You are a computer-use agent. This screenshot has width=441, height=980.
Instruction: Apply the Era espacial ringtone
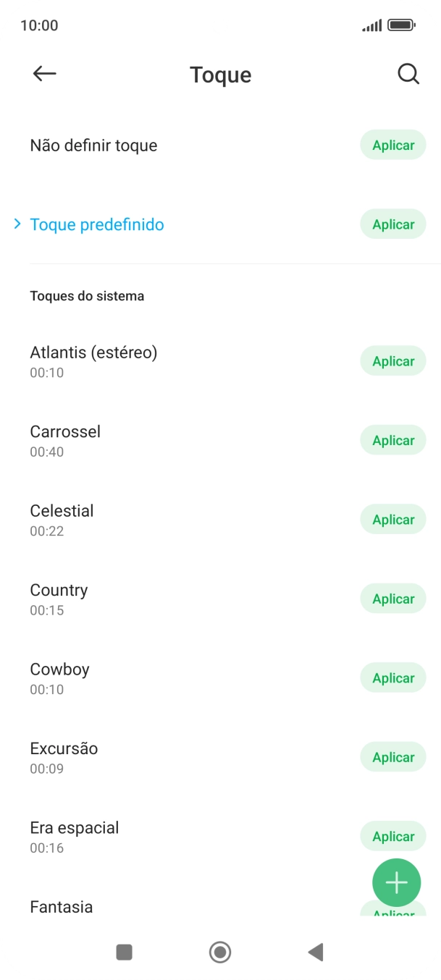392,836
